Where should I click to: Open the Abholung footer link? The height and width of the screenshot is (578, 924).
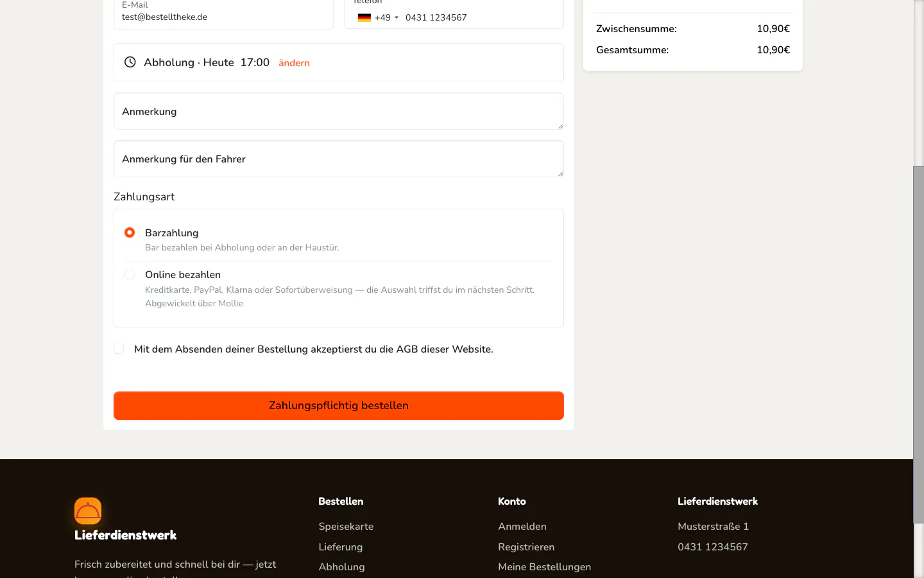coord(341,567)
